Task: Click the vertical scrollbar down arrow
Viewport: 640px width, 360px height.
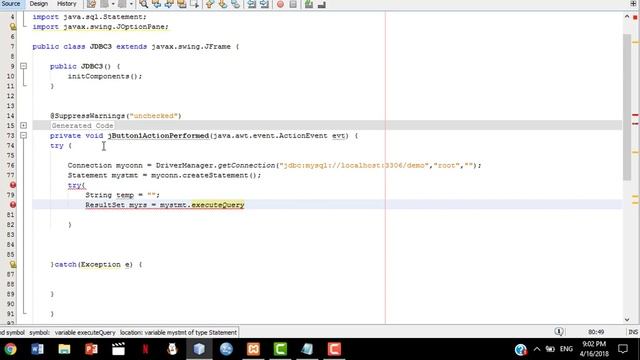Action: (627, 320)
